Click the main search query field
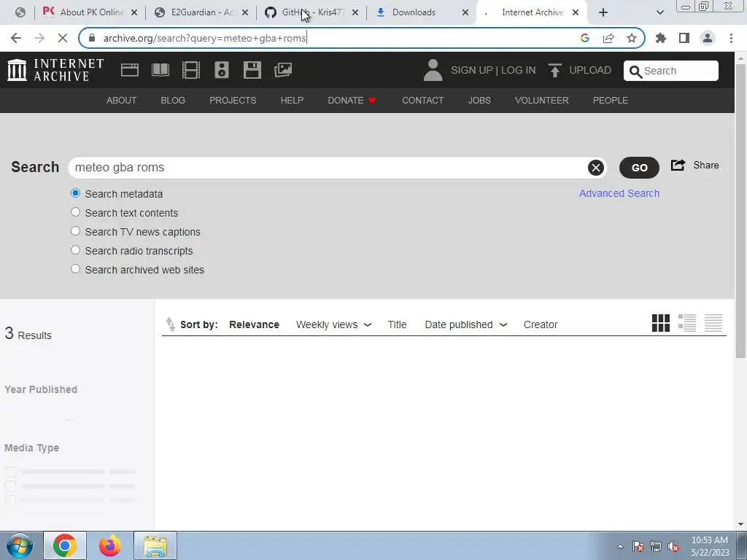This screenshot has width=747, height=560. (x=329, y=168)
